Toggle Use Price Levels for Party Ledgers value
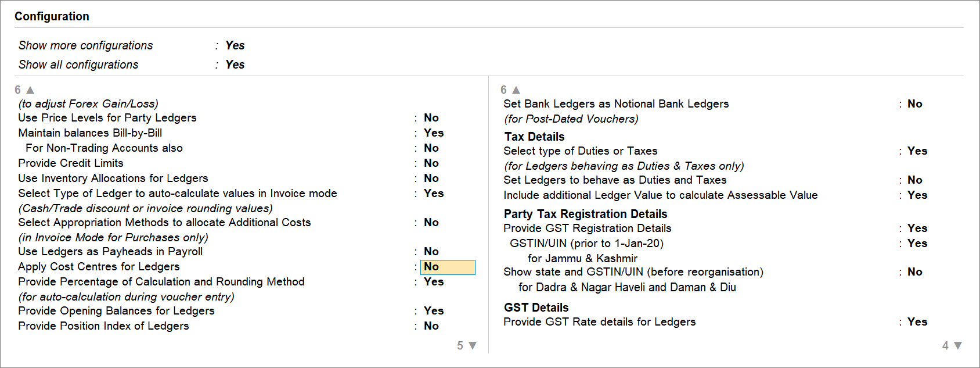 [x=431, y=118]
